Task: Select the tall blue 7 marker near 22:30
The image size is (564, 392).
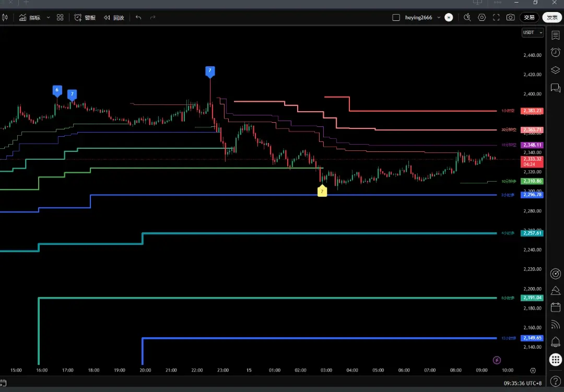Action: 210,71
